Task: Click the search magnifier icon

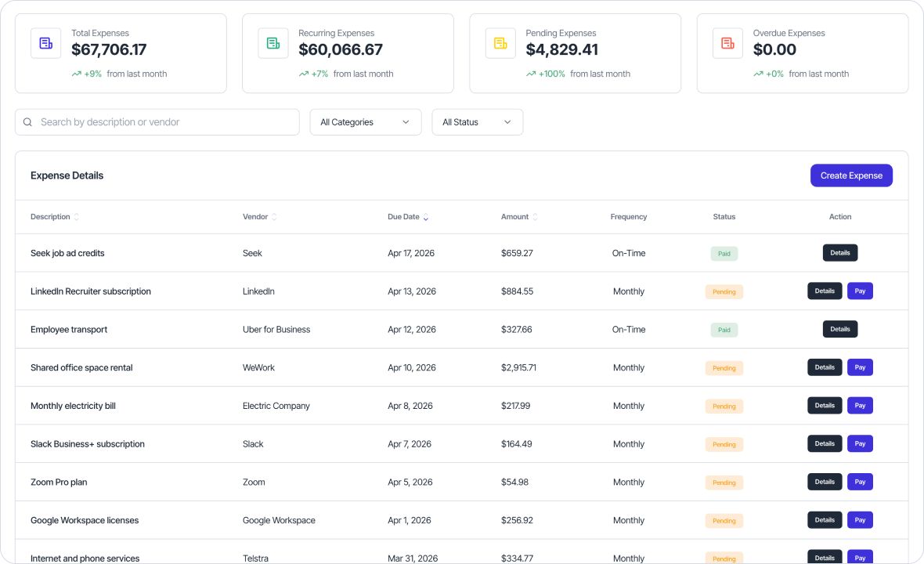Action: (27, 122)
